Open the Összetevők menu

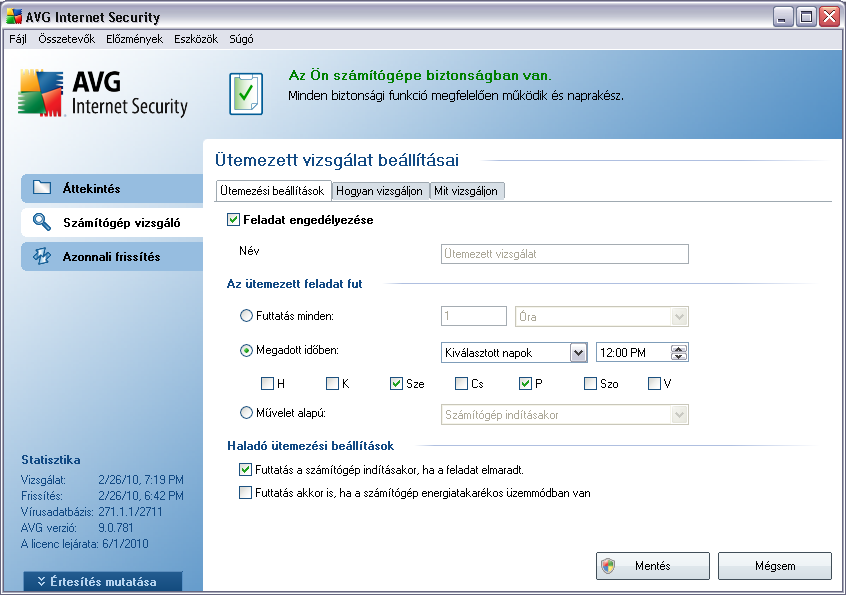tap(67, 39)
